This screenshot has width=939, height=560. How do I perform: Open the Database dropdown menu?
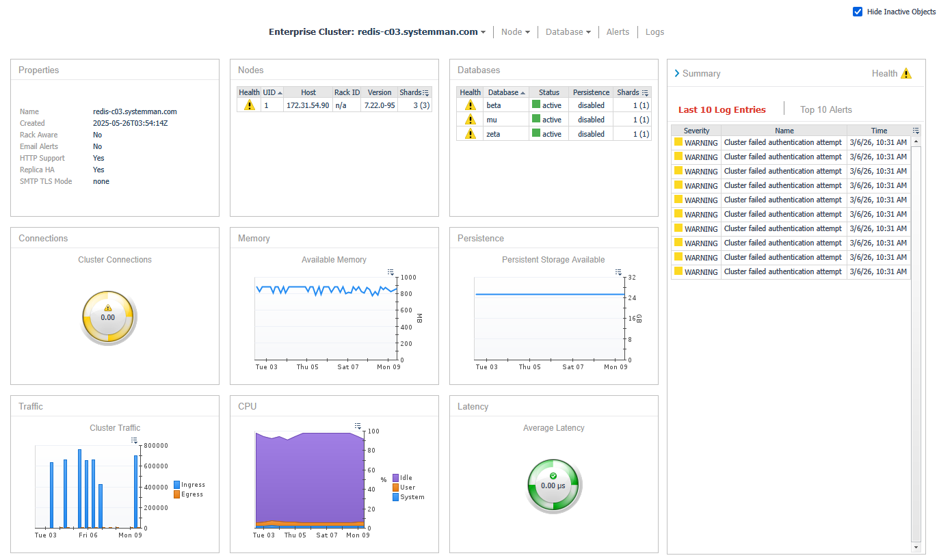[568, 32]
